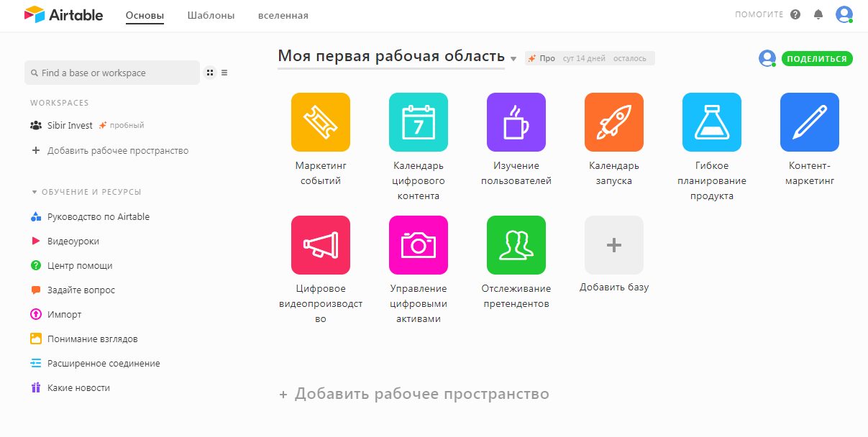Open the Отслеживание претендентов base
This screenshot has height=437, width=868.
pyautogui.click(x=516, y=244)
